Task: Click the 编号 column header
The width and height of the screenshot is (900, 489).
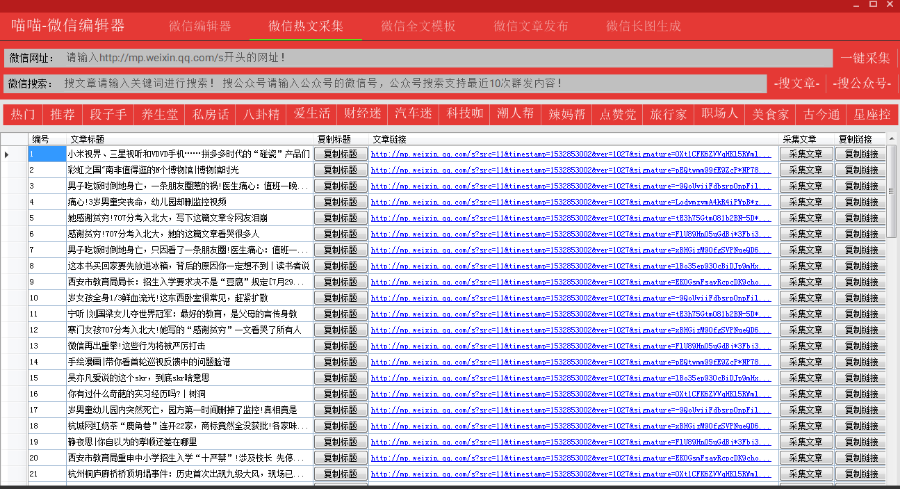Action: click(x=47, y=139)
